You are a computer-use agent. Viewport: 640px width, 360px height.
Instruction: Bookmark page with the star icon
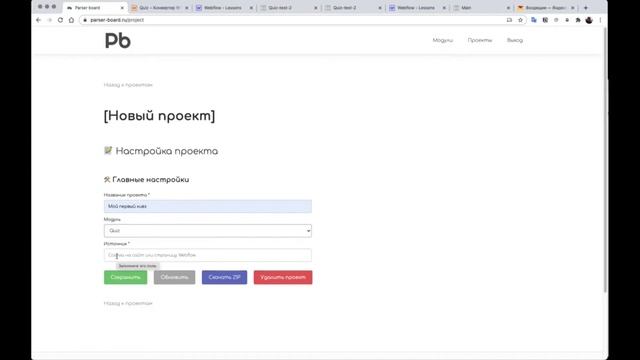pos(520,20)
